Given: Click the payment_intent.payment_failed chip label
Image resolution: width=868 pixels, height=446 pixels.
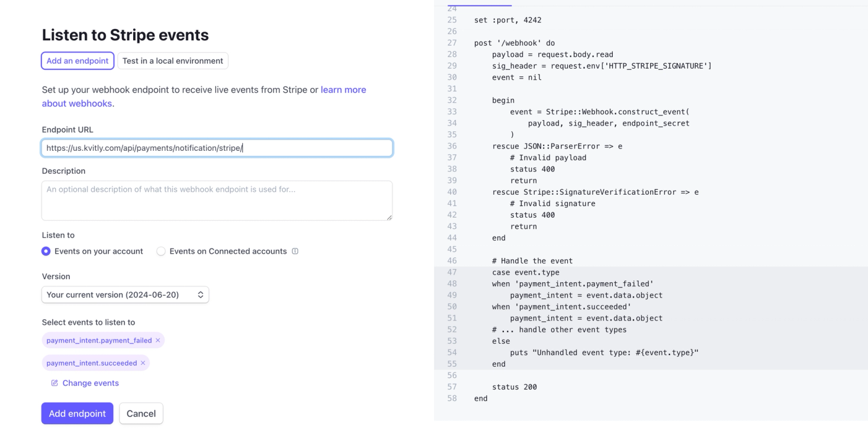Looking at the screenshot, I should (99, 341).
